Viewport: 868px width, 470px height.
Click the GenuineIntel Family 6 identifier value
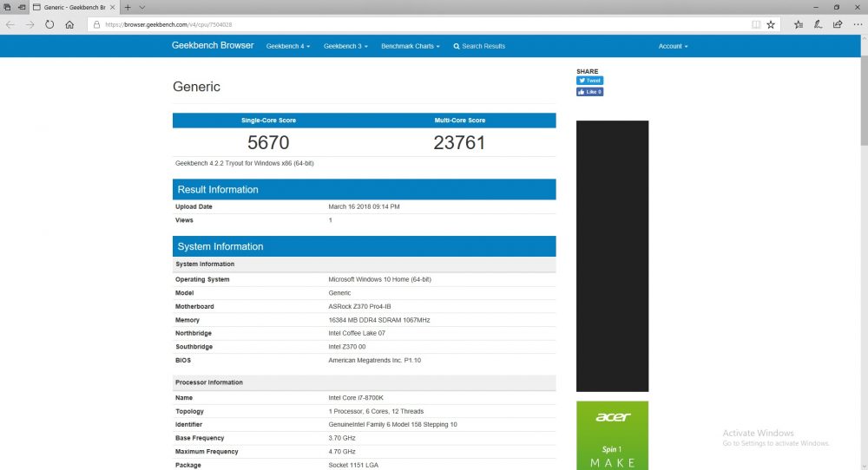(392, 425)
